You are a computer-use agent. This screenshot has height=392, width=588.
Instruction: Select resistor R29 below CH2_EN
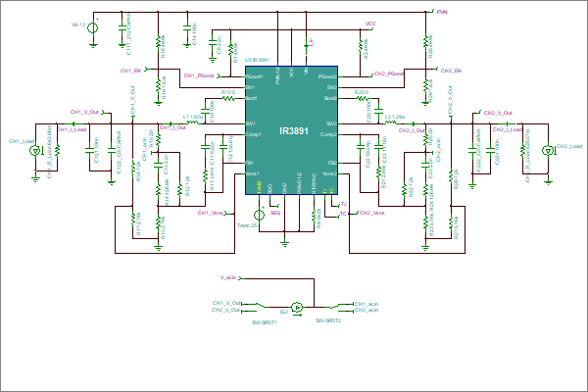(x=425, y=85)
